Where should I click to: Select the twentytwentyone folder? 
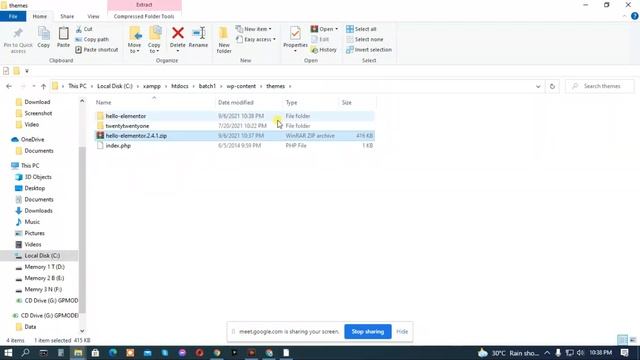234,126
